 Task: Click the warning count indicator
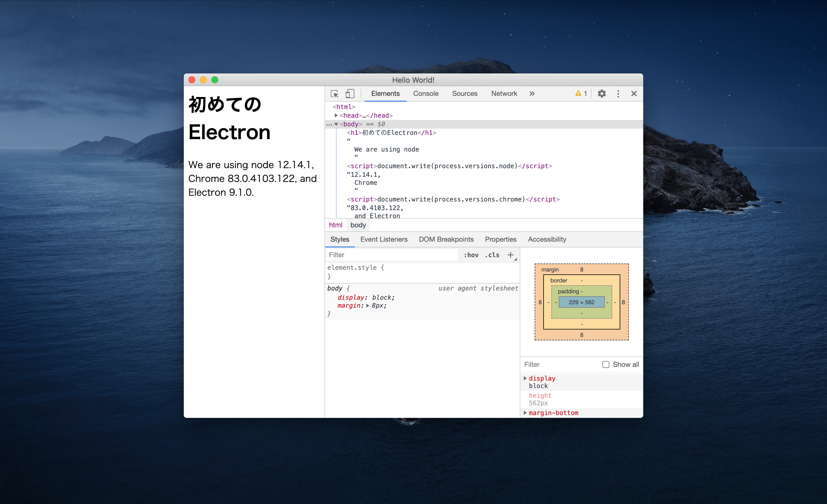(581, 94)
